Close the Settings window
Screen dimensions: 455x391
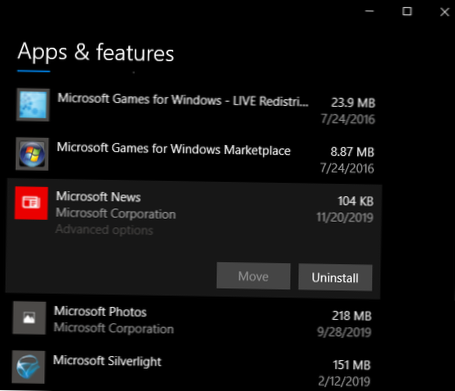tap(444, 12)
